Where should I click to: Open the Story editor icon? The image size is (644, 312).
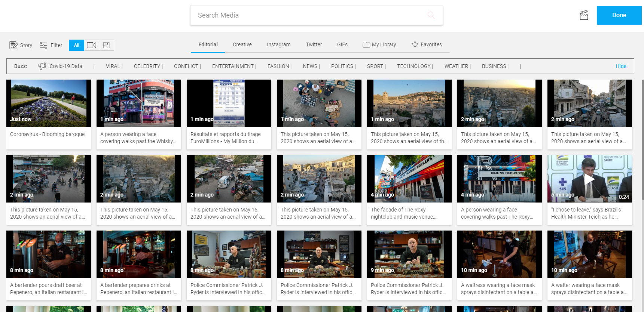(13, 45)
